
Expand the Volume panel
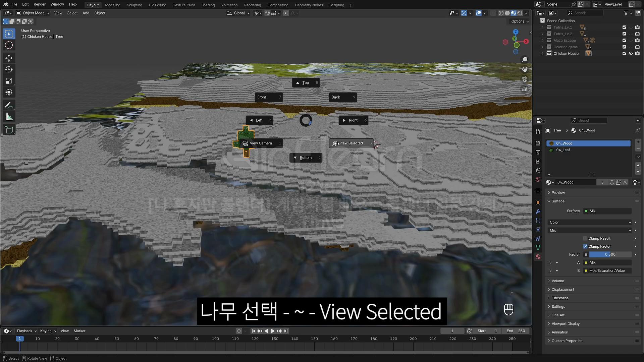coord(558,281)
